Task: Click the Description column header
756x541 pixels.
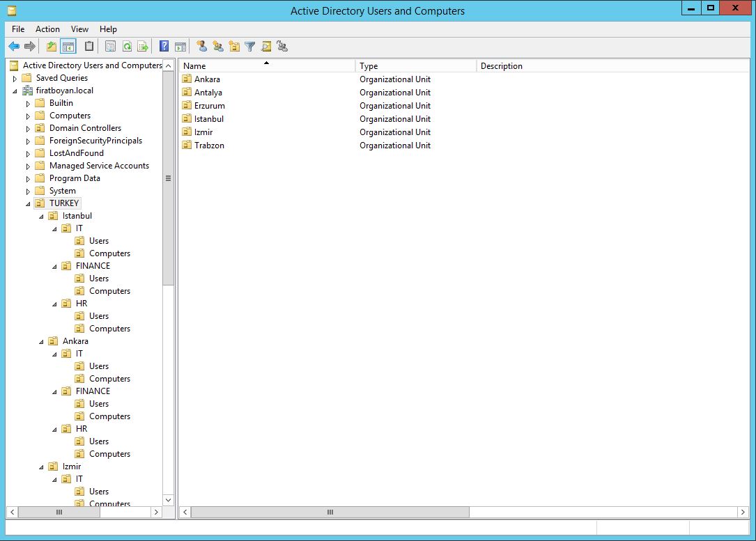Action: [x=612, y=65]
